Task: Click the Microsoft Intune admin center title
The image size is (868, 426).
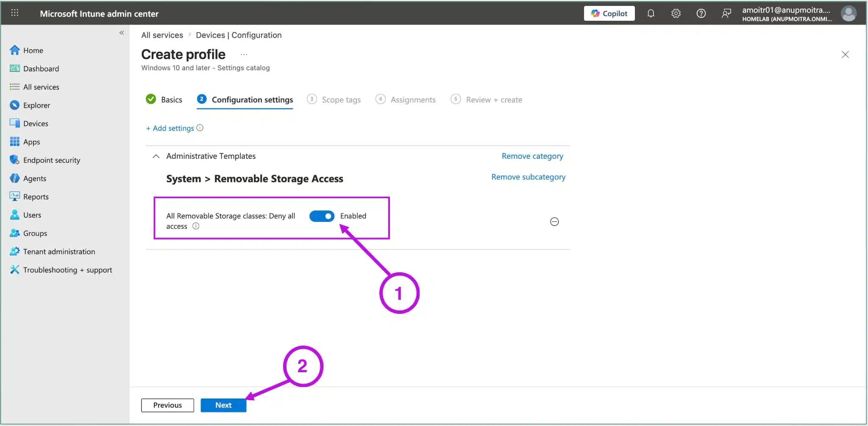Action: pyautogui.click(x=99, y=14)
